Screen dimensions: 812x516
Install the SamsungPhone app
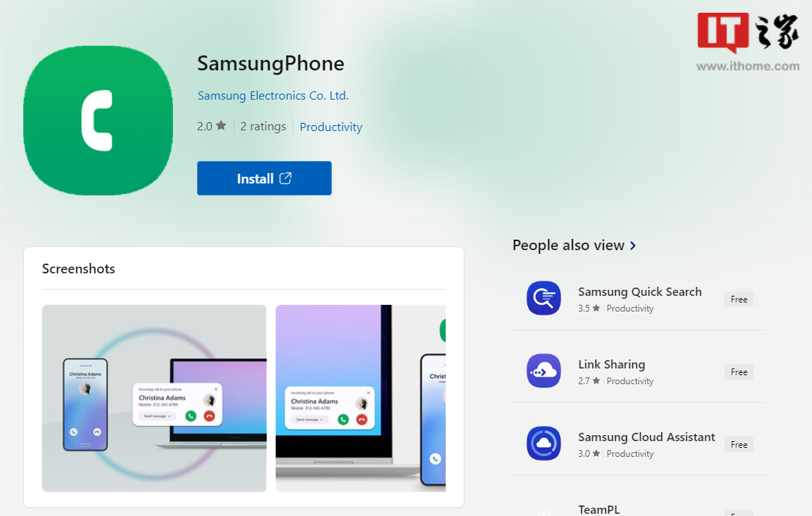point(264,178)
